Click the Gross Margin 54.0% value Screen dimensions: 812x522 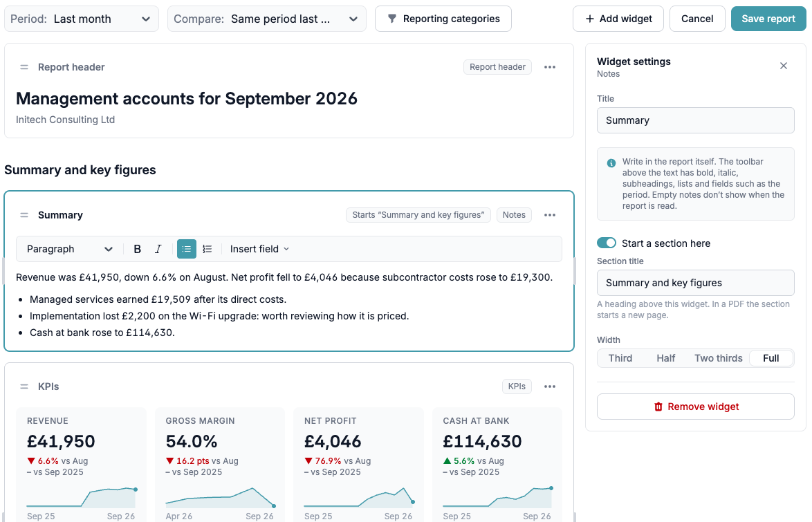(x=192, y=441)
